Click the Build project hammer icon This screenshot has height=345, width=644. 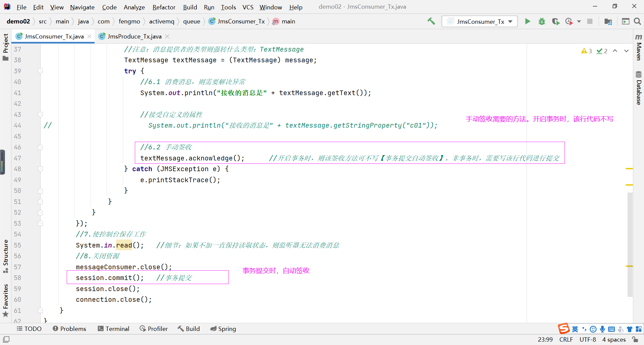(x=431, y=21)
